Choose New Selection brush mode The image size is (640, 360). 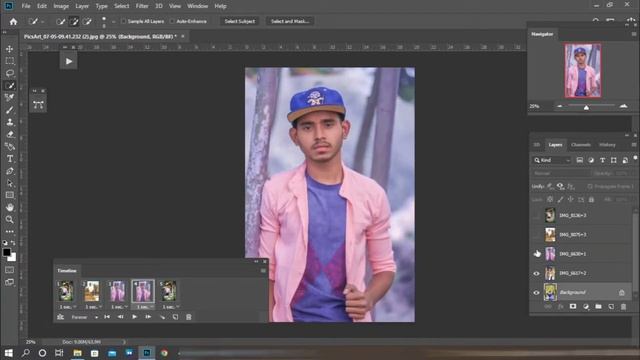pyautogui.click(x=60, y=22)
